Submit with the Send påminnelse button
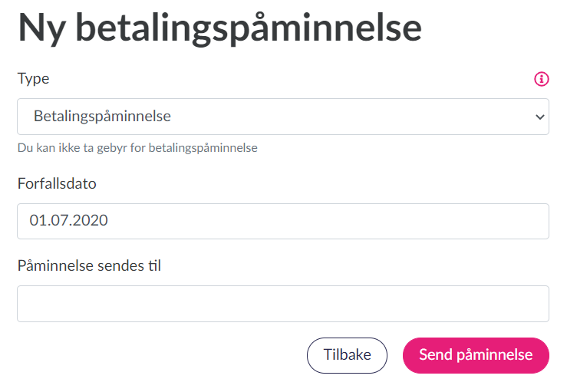The height and width of the screenshot is (392, 567). pyautogui.click(x=476, y=355)
